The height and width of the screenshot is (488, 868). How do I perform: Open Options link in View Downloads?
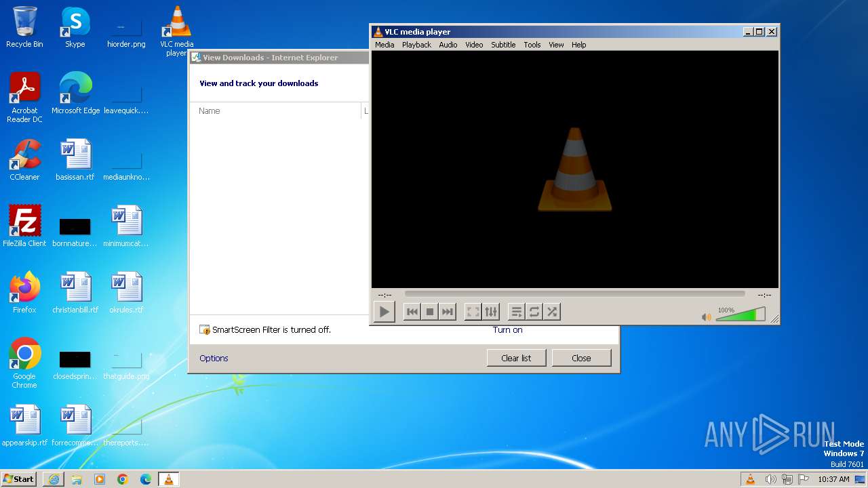[x=214, y=358]
